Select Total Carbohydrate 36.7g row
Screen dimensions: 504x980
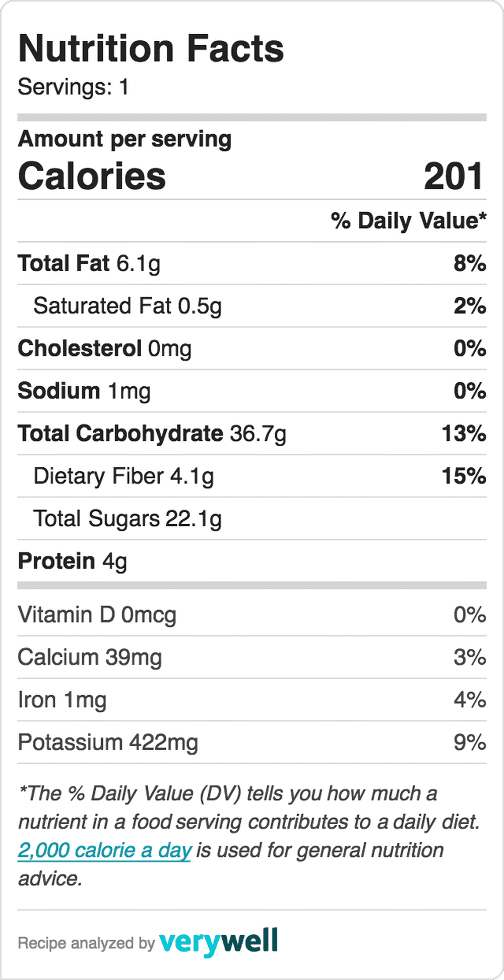(x=252, y=434)
